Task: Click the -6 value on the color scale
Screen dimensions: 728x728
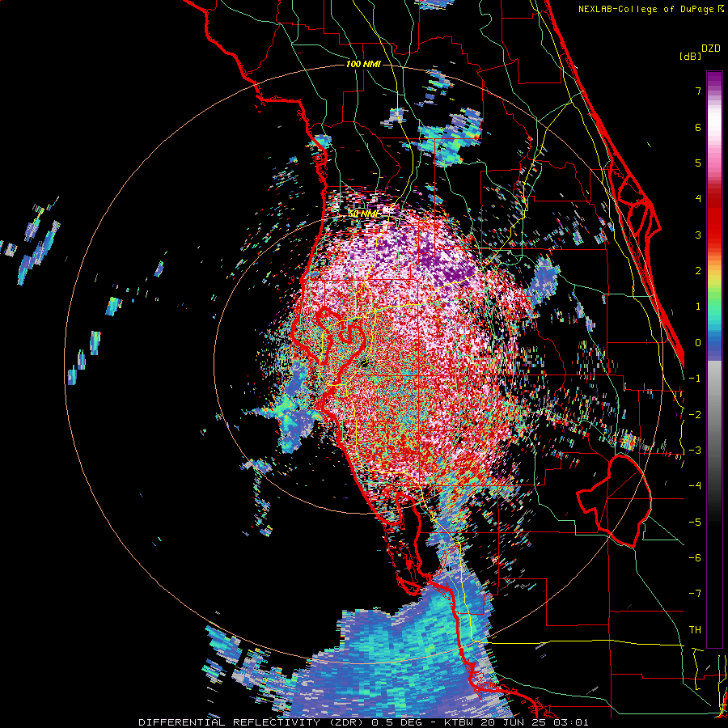Action: tap(695, 558)
